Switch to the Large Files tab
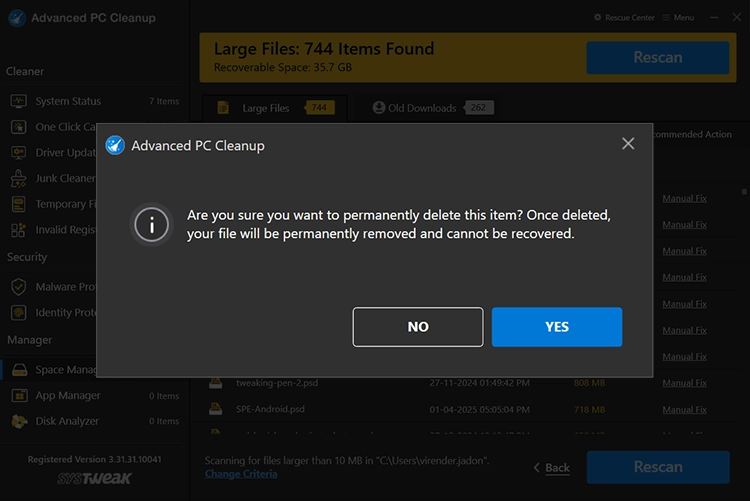Viewport: 750px width, 501px height. (x=266, y=108)
